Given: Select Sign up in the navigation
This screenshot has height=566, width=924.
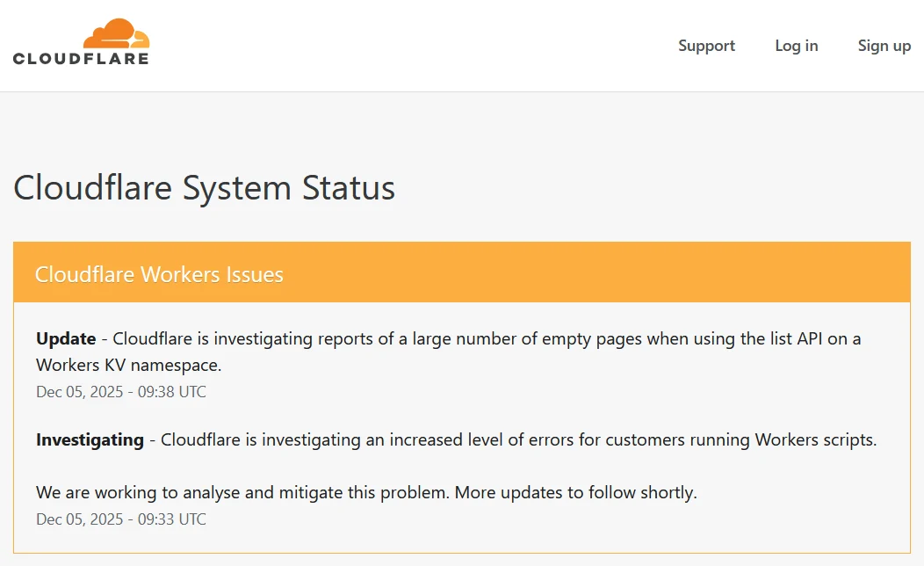Looking at the screenshot, I should (x=884, y=45).
